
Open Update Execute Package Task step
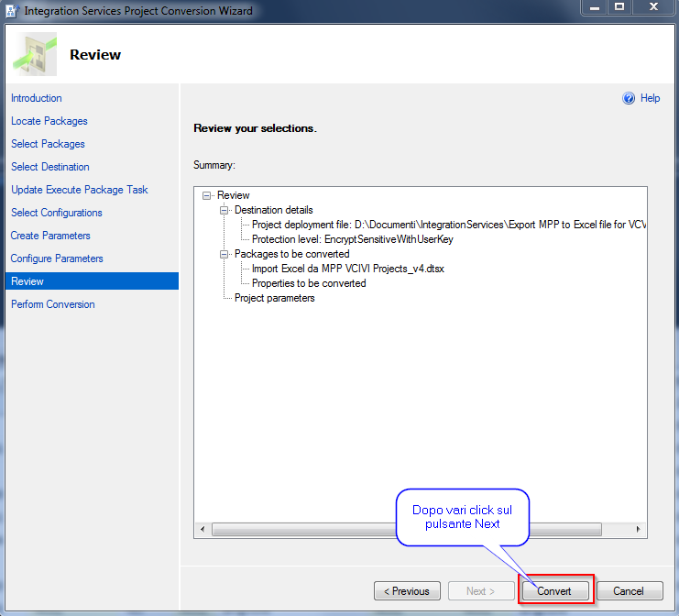[x=80, y=190]
